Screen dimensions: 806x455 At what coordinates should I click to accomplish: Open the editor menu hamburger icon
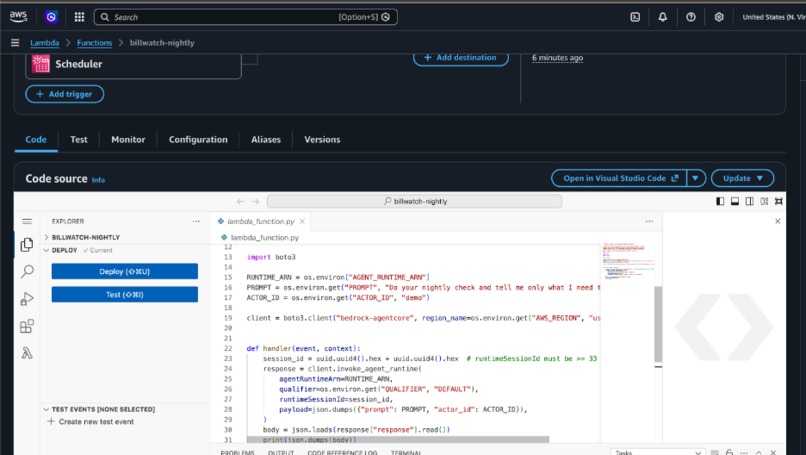tap(27, 221)
